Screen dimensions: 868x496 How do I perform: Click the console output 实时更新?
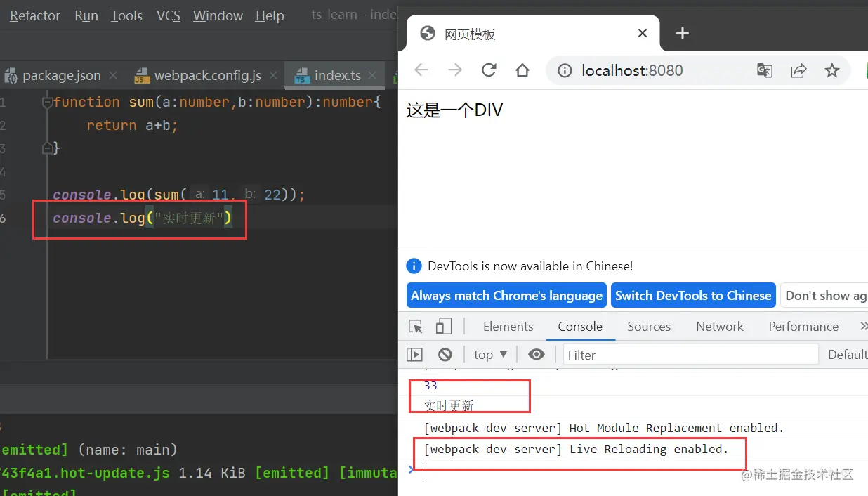[449, 405]
